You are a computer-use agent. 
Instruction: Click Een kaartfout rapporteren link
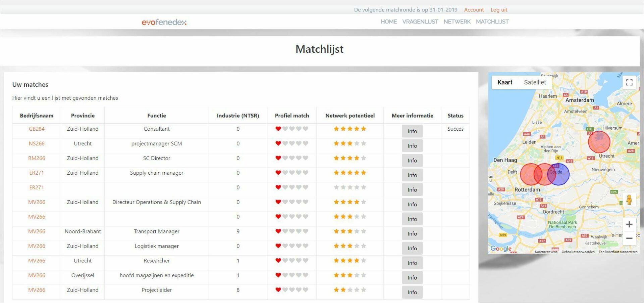pyautogui.click(x=618, y=251)
